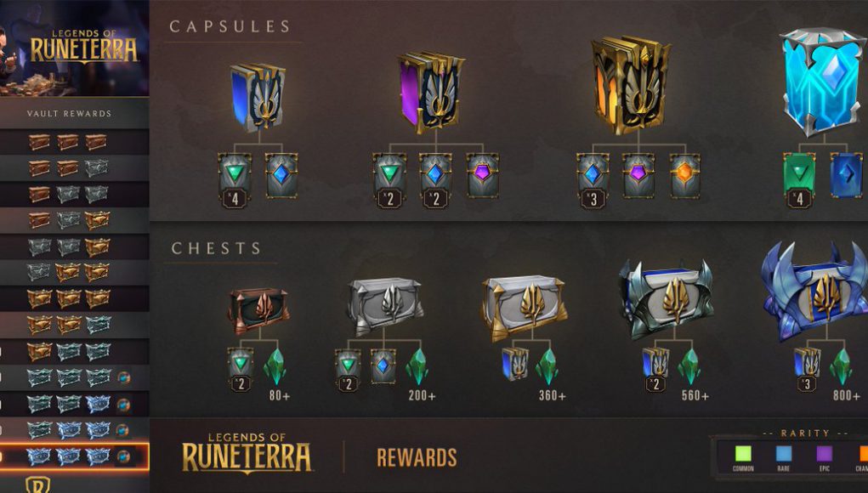The height and width of the screenshot is (493, 868).
Task: Click the diamond chest with 800+ shards
Action: pos(814,292)
